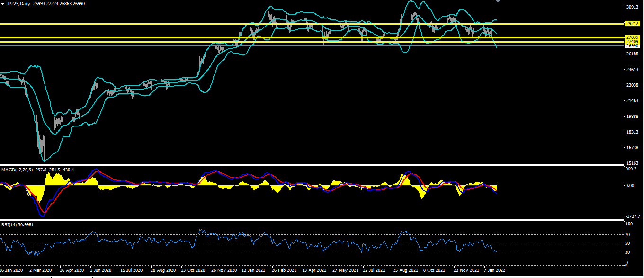Click the 13 Jan 2021 date label
This screenshot has width=644, height=278.
tap(253, 270)
